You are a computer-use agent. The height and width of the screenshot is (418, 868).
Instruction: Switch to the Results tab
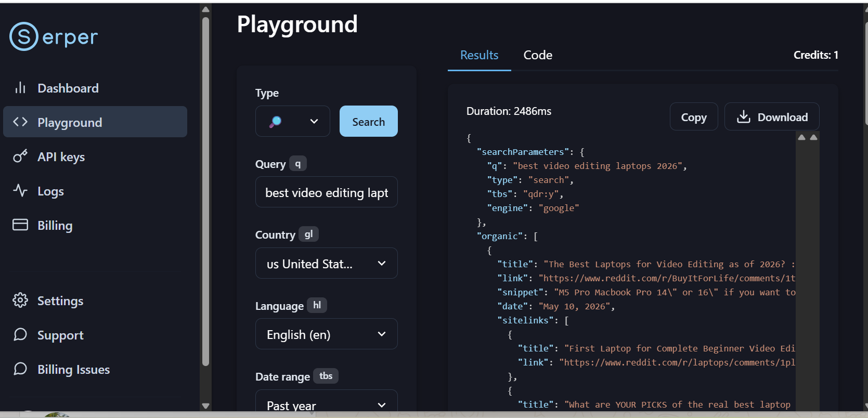point(479,55)
